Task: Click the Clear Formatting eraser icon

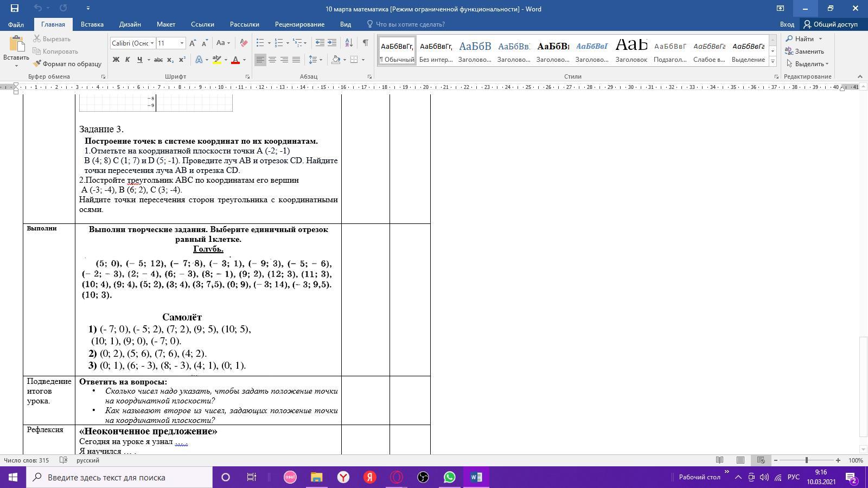Action: pyautogui.click(x=244, y=43)
